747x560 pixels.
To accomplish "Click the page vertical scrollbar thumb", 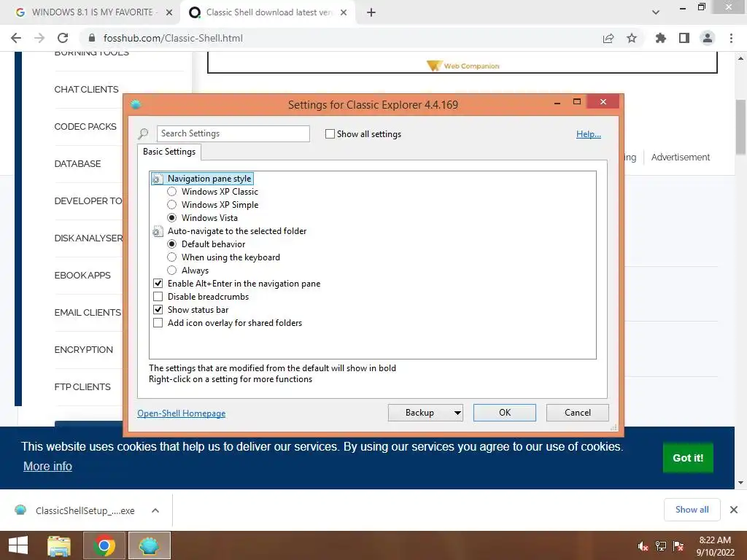I will click(x=740, y=127).
